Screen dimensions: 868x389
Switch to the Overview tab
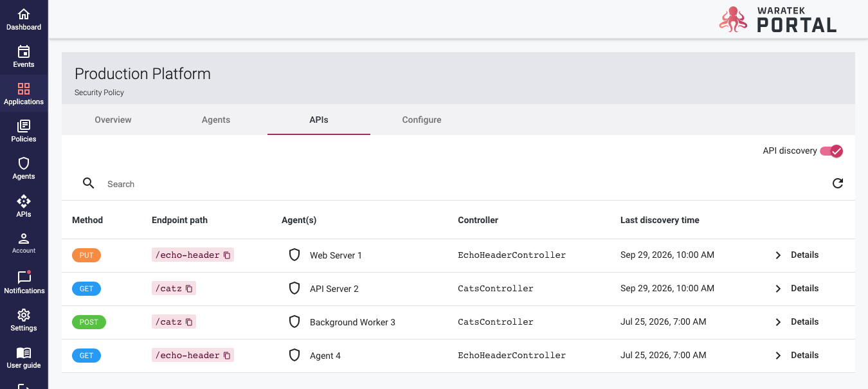click(x=113, y=120)
